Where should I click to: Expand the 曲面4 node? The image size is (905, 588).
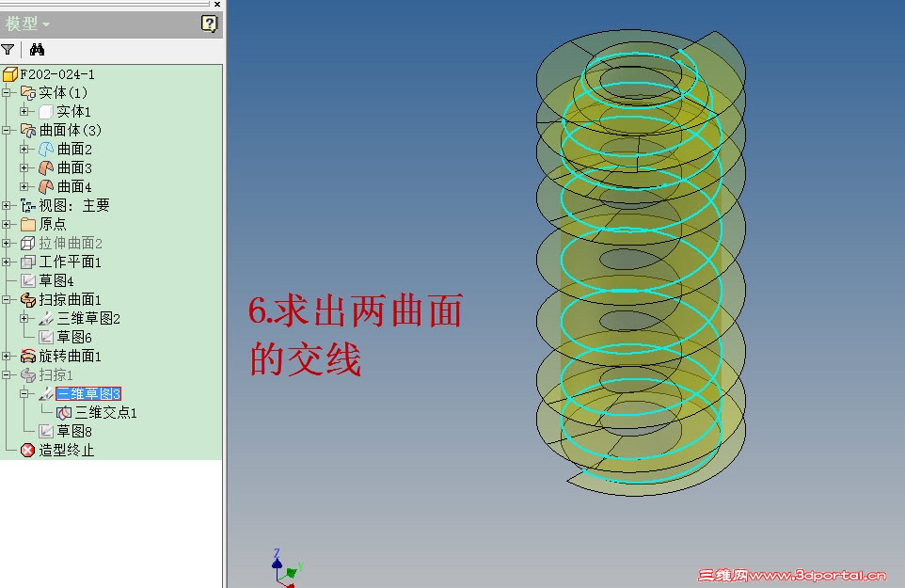tap(24, 186)
